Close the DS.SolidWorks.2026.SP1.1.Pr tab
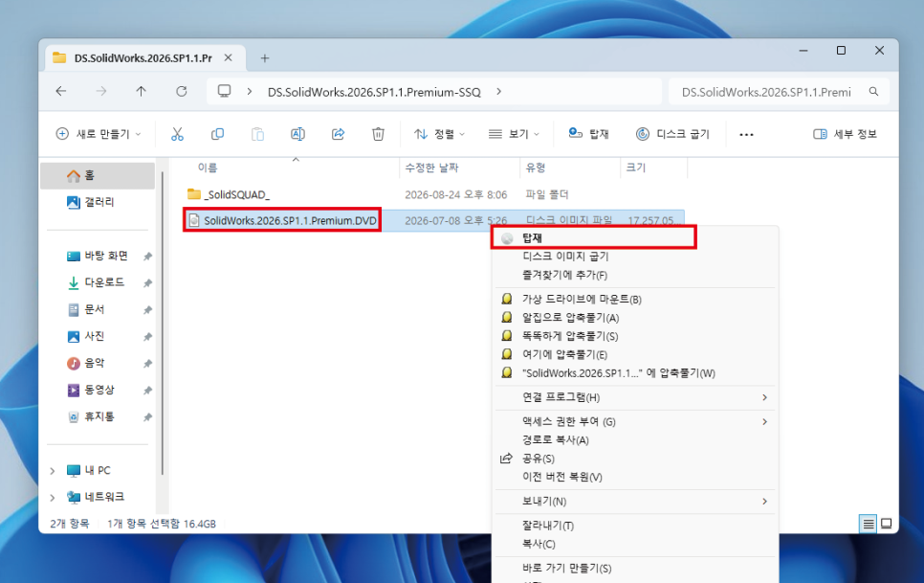This screenshot has height=583, width=924. click(x=228, y=57)
